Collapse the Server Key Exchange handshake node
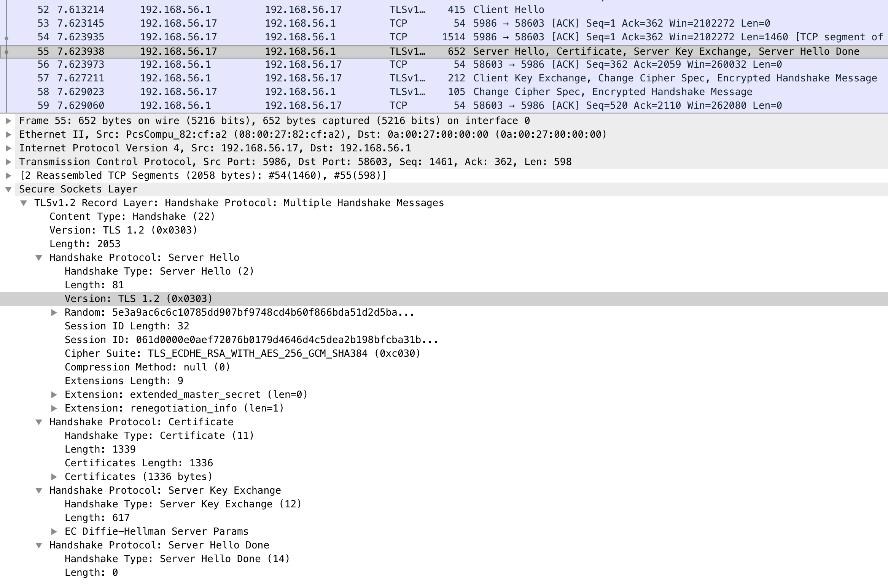The image size is (888, 588). click(39, 490)
